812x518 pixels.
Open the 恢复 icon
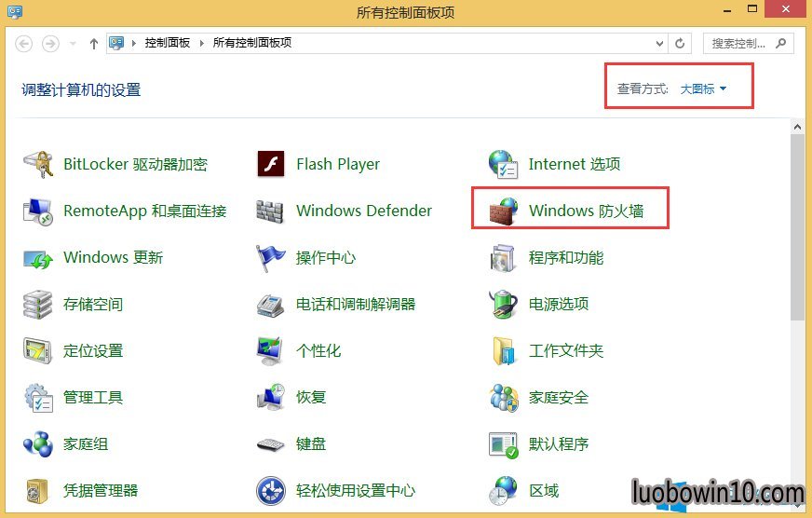click(271, 398)
